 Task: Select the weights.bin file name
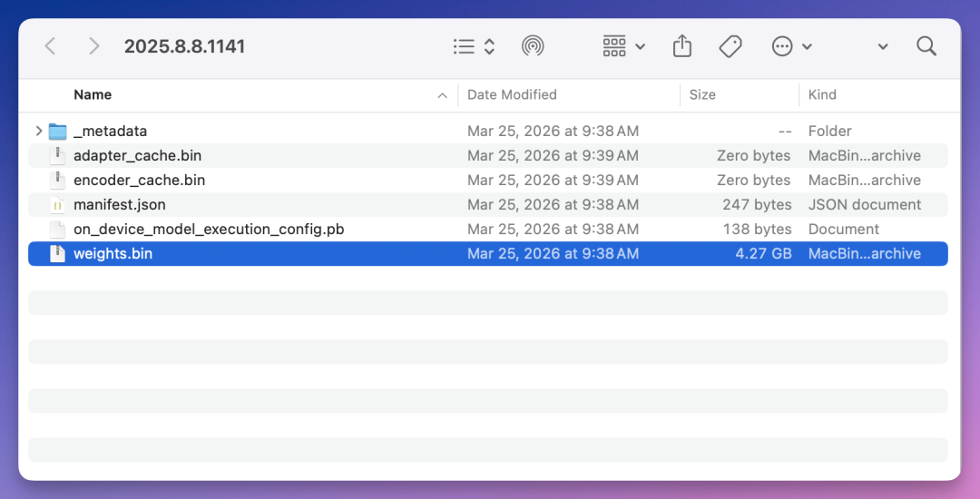(113, 253)
